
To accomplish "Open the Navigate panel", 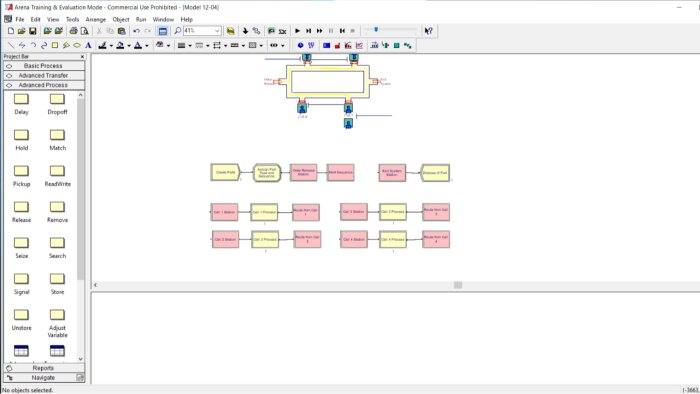I will click(x=43, y=378).
